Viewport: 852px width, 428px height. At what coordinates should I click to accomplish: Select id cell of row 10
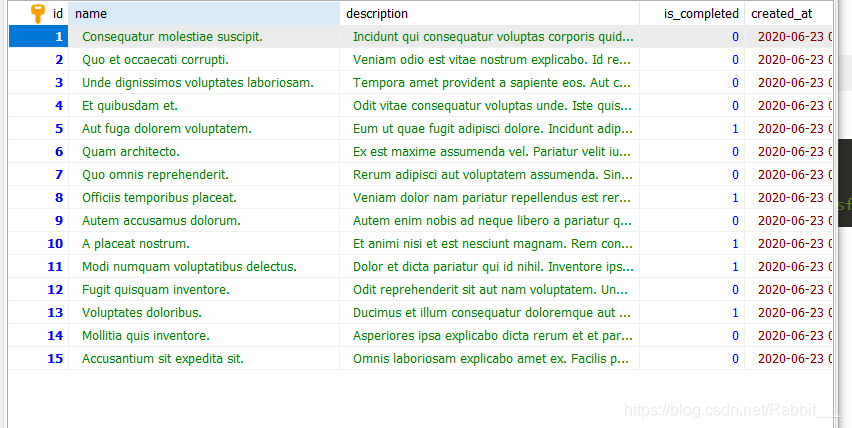click(x=39, y=243)
